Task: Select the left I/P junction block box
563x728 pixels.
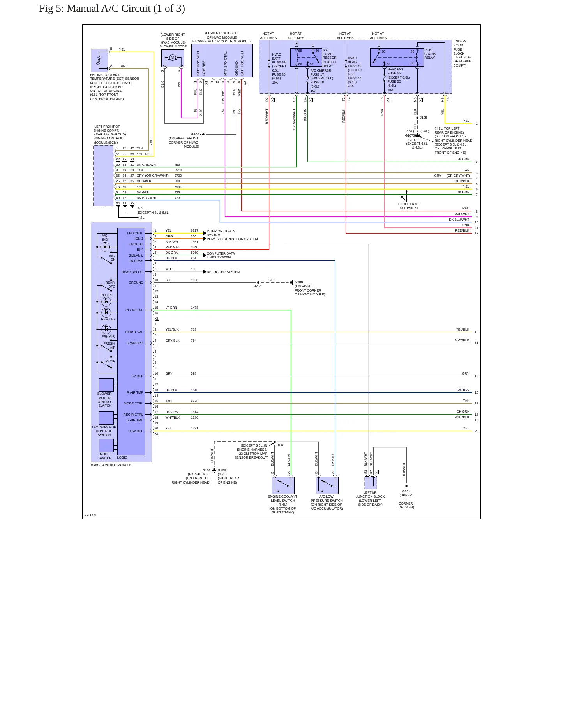Action: pos(371,482)
